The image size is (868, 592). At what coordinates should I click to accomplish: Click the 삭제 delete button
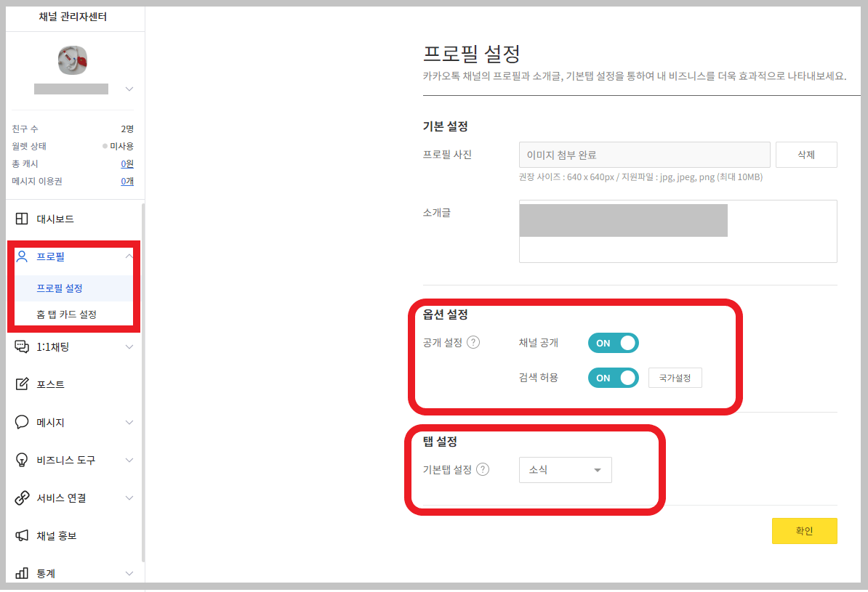coord(806,154)
